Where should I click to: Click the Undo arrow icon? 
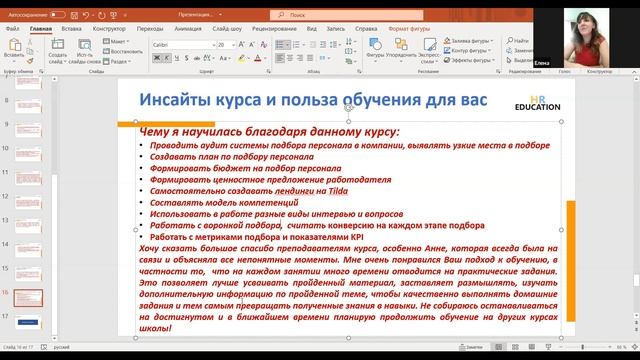(86, 15)
